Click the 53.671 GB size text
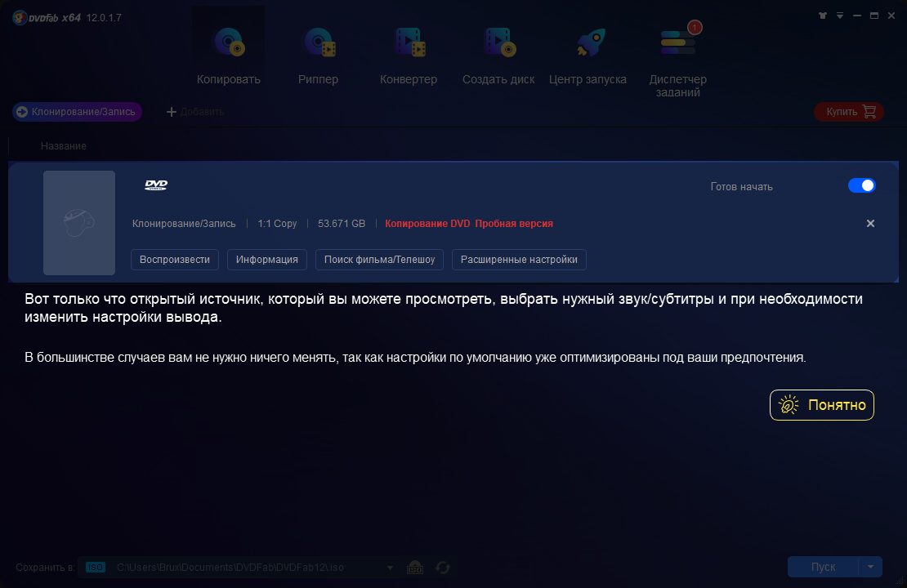Image resolution: width=907 pixels, height=588 pixels. (342, 223)
